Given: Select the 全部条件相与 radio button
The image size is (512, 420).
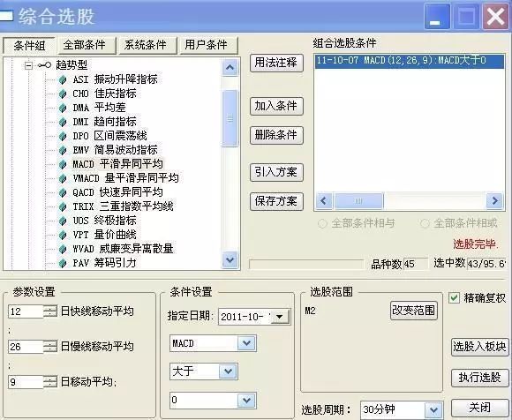Looking at the screenshot, I should 322,223.
